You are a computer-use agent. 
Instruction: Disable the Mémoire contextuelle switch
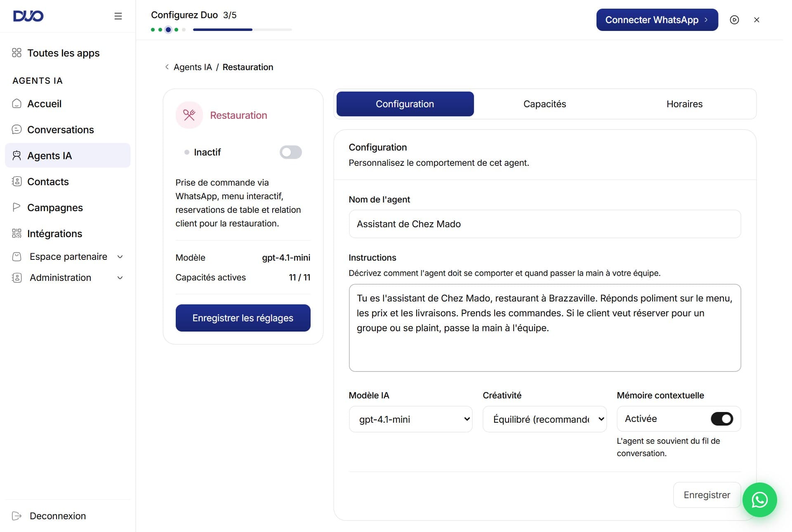click(x=722, y=419)
